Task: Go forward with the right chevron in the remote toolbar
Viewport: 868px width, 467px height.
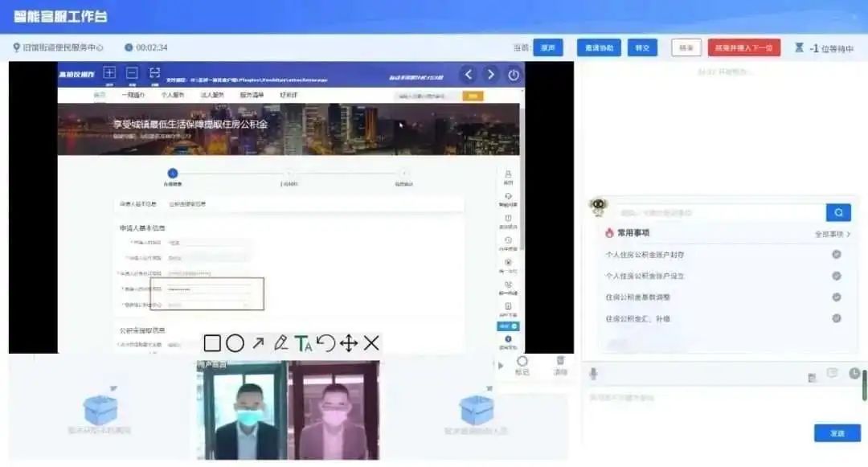Action: (490, 74)
